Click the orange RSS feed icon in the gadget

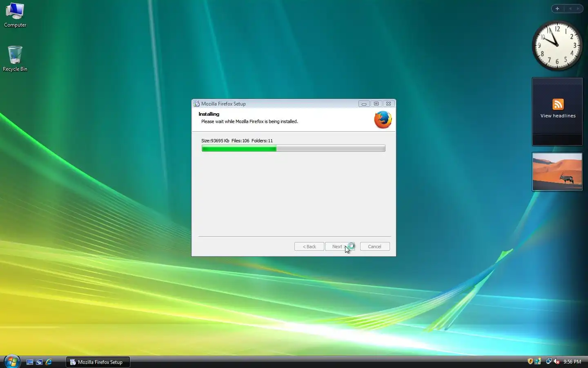[558, 104]
